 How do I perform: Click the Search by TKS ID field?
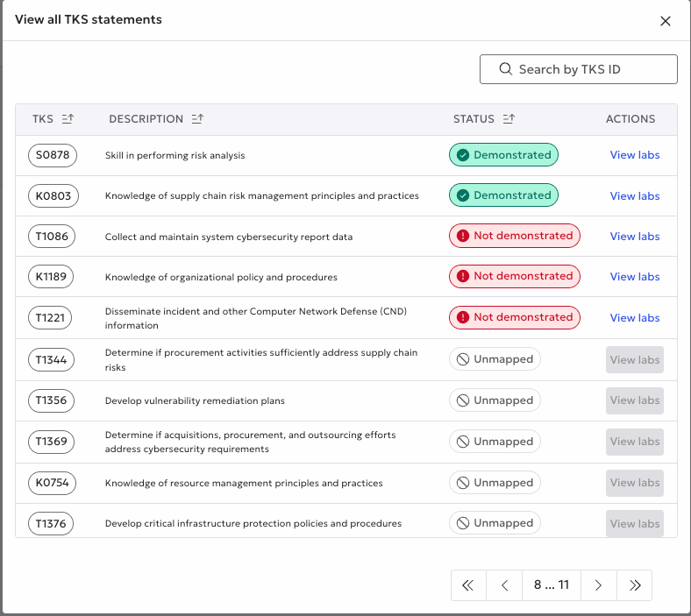coord(578,69)
